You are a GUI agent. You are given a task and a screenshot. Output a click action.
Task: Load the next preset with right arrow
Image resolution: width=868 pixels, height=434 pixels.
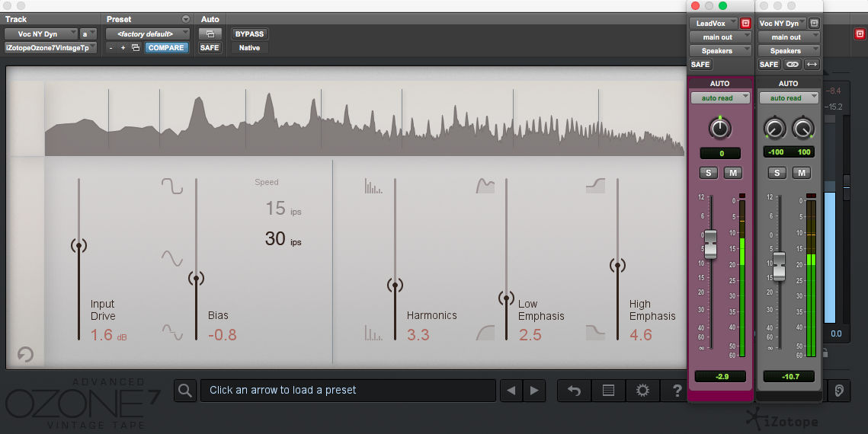pyautogui.click(x=534, y=391)
